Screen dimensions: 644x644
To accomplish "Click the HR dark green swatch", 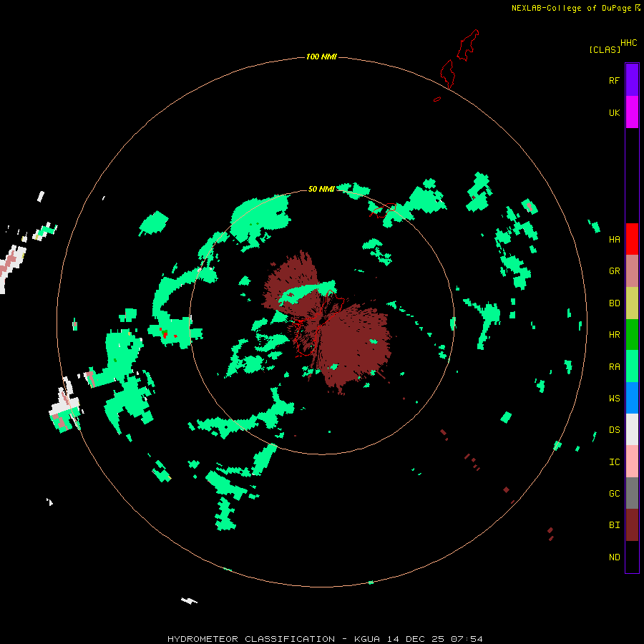I will tap(632, 335).
